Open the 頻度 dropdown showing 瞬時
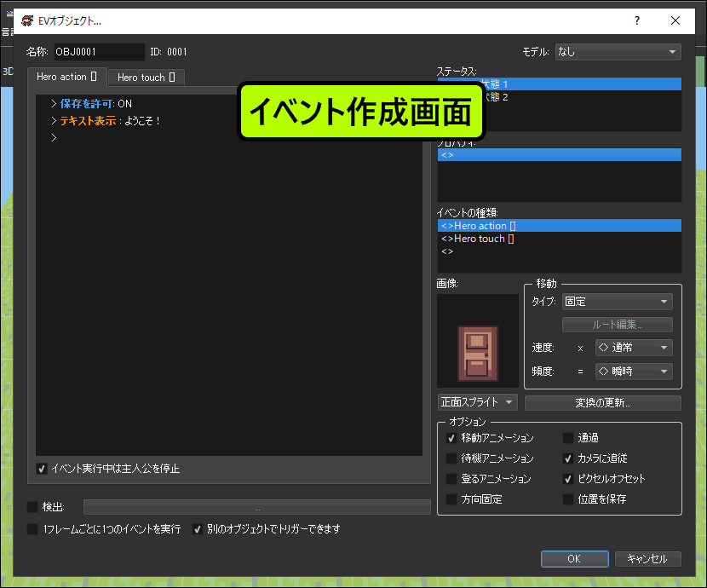 (633, 372)
